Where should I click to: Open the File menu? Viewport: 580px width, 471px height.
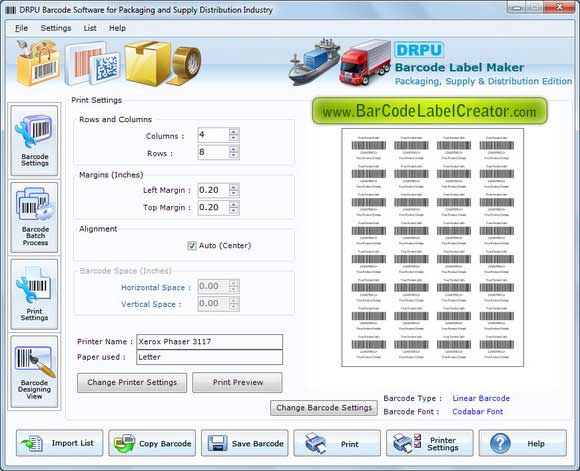(21, 28)
